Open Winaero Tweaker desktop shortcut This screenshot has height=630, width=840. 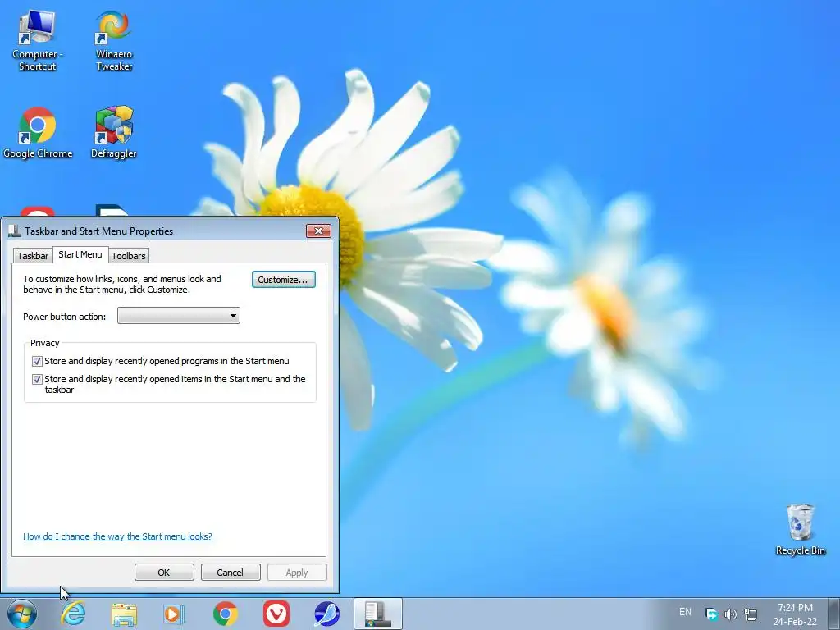(x=113, y=41)
